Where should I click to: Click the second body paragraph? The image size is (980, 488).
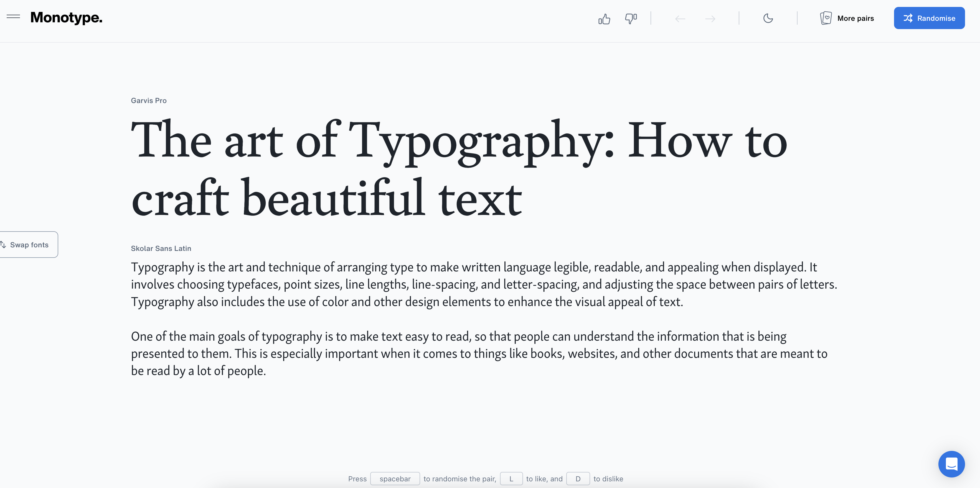(x=479, y=353)
